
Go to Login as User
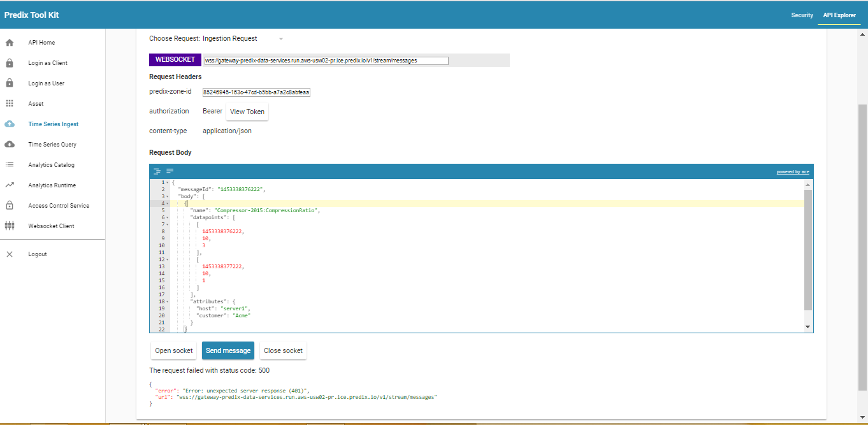[46, 83]
